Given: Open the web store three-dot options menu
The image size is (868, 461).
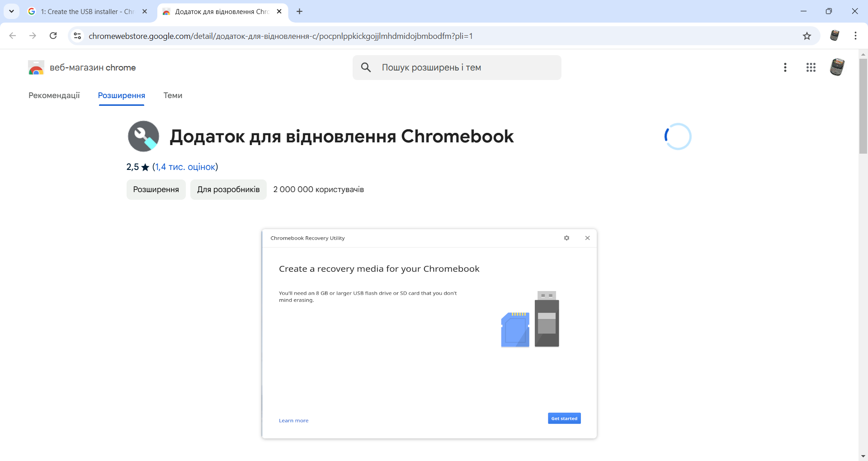Looking at the screenshot, I should (x=785, y=67).
